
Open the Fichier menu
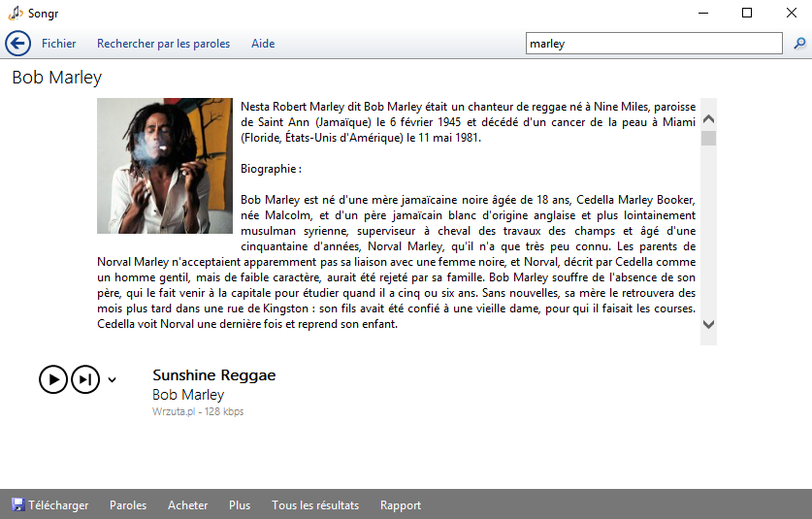pyautogui.click(x=58, y=44)
